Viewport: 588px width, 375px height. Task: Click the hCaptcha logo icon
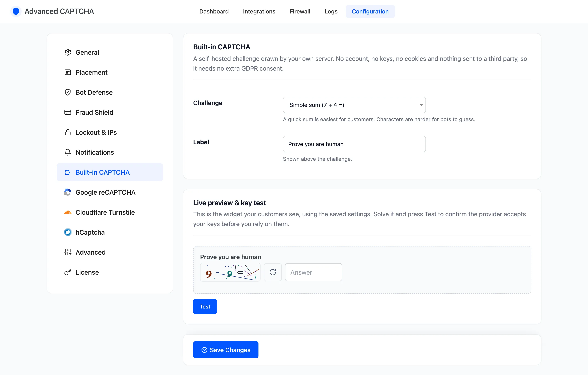68,232
